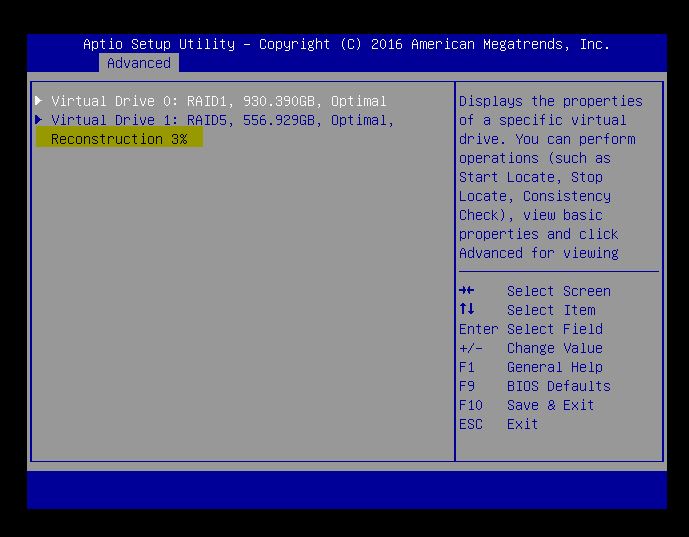
Task: Select highlighted Reconstruction 3% line
Action: click(119, 138)
